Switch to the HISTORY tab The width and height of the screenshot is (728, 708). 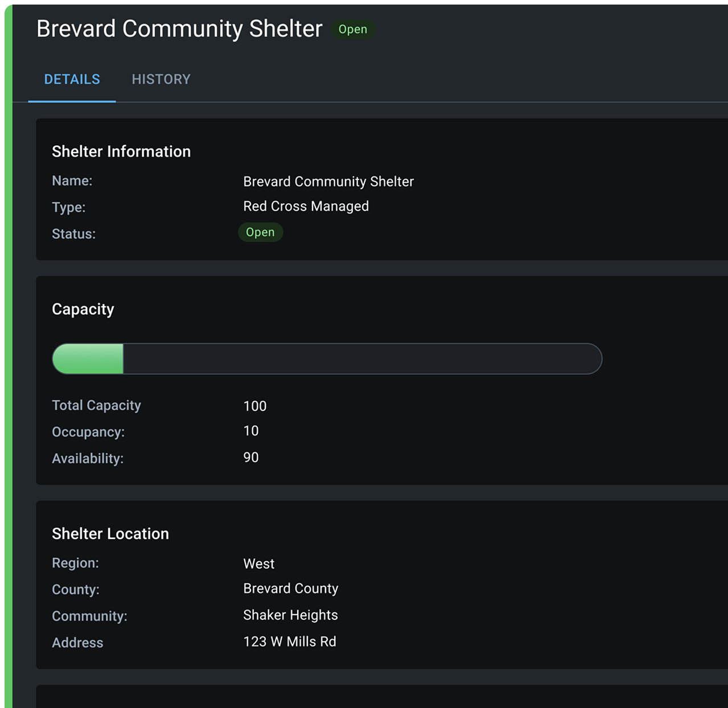(x=161, y=79)
